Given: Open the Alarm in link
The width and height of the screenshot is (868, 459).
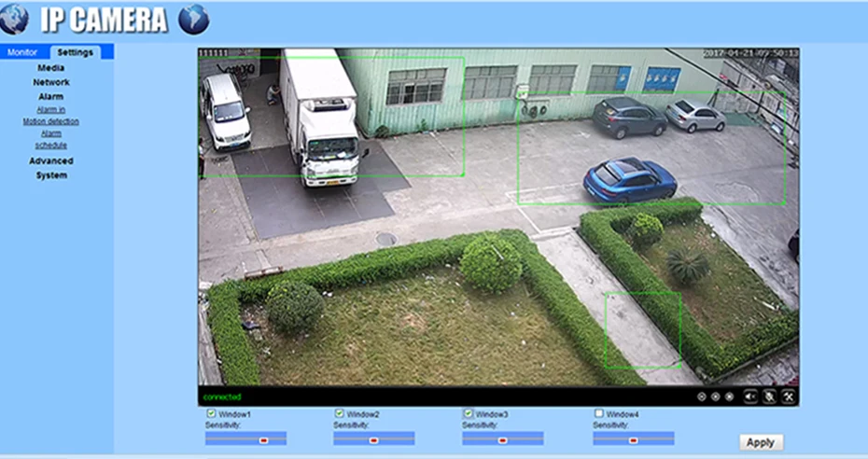Looking at the screenshot, I should [x=51, y=109].
